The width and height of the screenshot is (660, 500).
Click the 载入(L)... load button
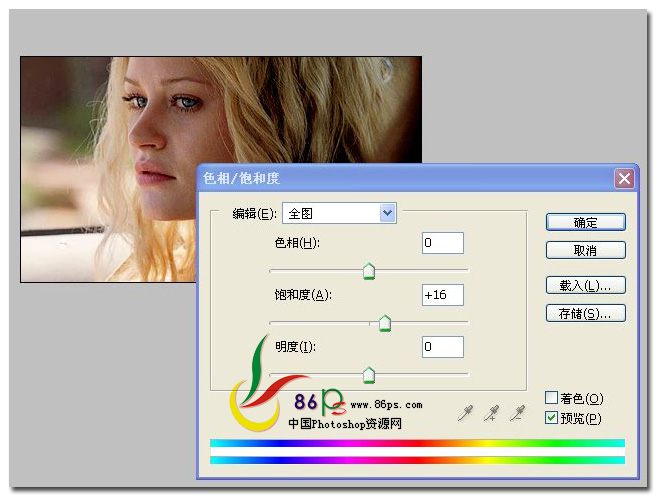pos(585,285)
